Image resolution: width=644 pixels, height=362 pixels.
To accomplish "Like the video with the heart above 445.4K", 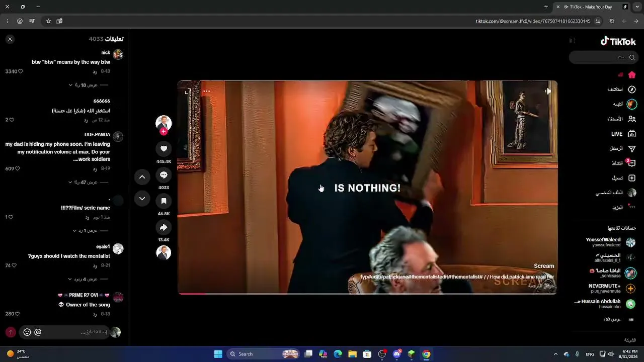I will coord(164,149).
